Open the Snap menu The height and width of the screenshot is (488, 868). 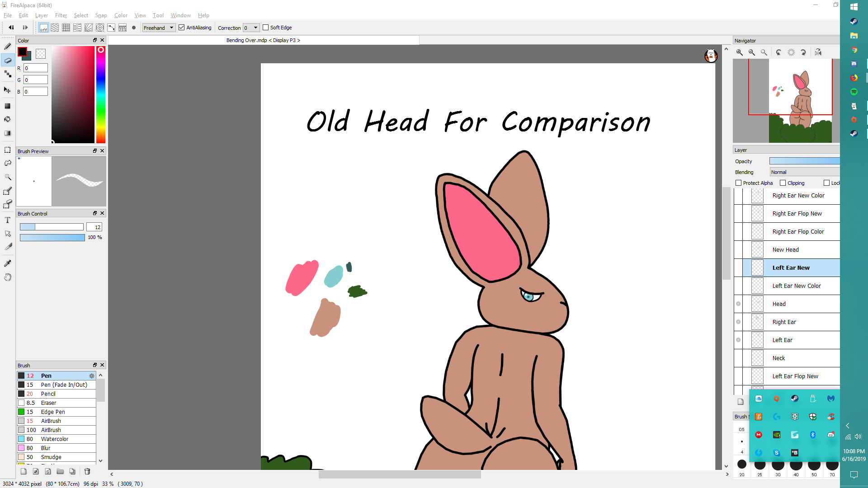point(101,15)
